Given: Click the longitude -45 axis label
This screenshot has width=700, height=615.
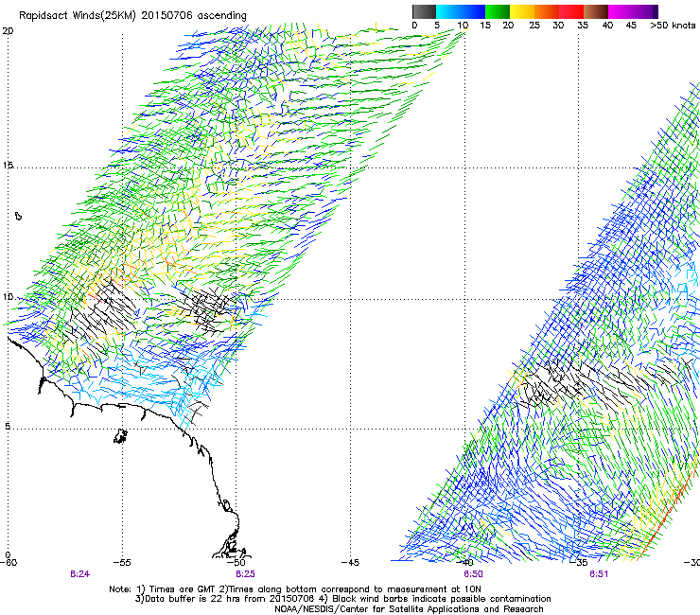Looking at the screenshot, I should (x=350, y=563).
